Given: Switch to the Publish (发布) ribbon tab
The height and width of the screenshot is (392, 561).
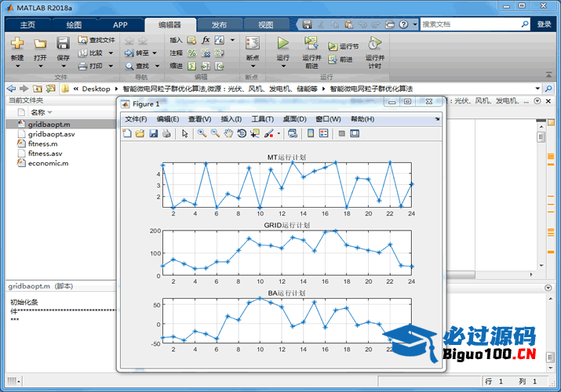Looking at the screenshot, I should click(x=219, y=24).
